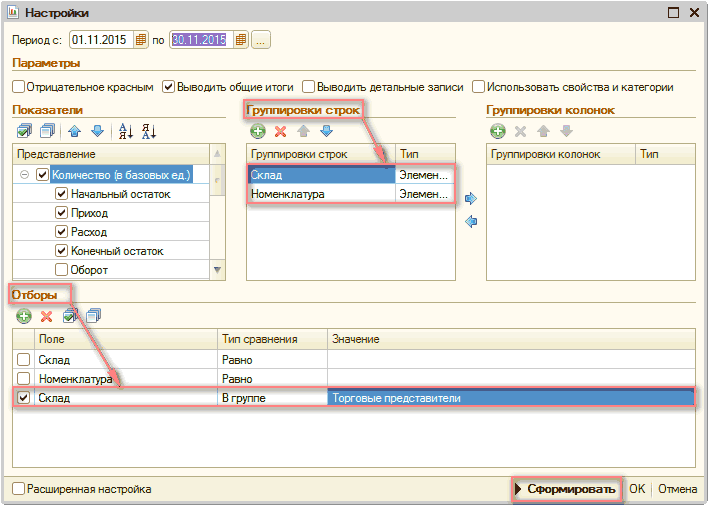Viewport: 708px width, 505px height.
Task: Click sort descending icon in Показатели
Action: (149, 131)
